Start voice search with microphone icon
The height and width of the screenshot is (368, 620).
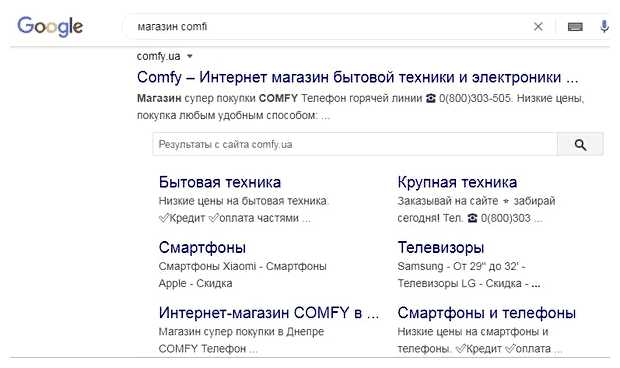coord(604,27)
